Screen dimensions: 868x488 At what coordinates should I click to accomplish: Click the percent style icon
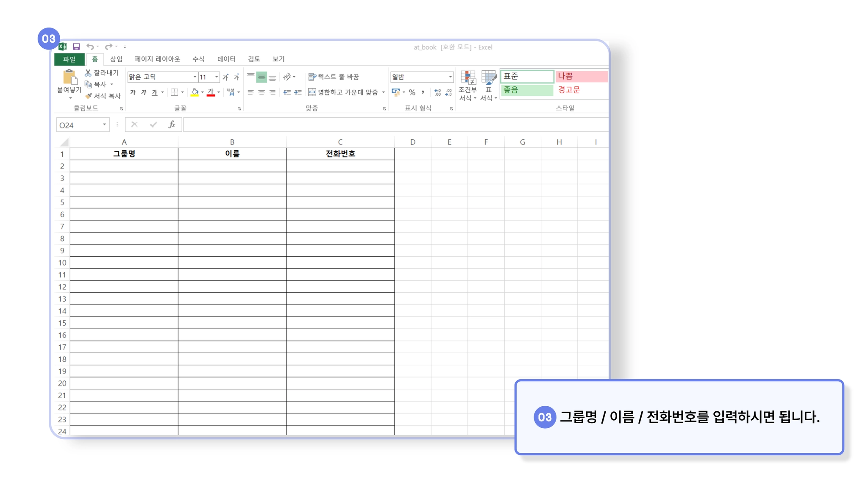412,92
